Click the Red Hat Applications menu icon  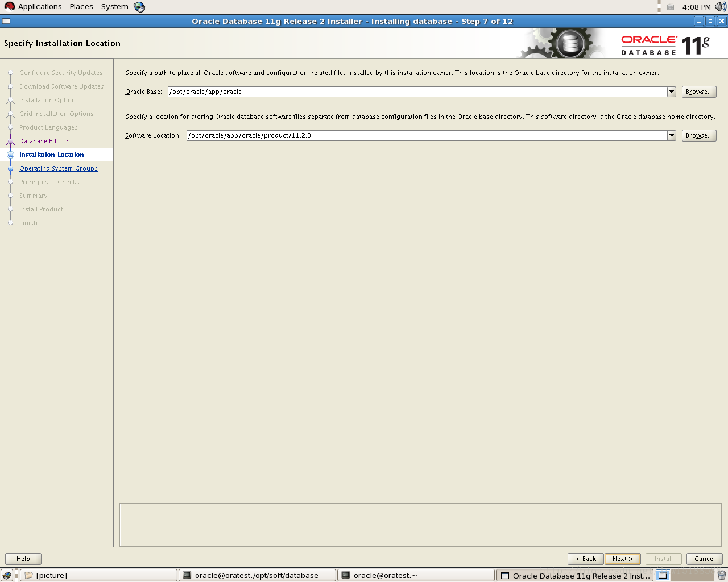coord(9,7)
